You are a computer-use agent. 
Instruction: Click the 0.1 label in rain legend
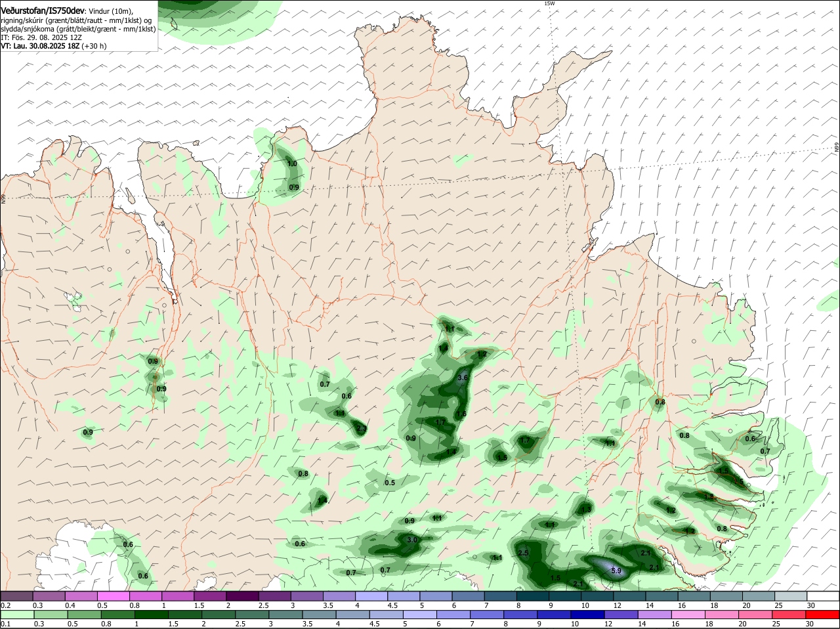(6, 624)
